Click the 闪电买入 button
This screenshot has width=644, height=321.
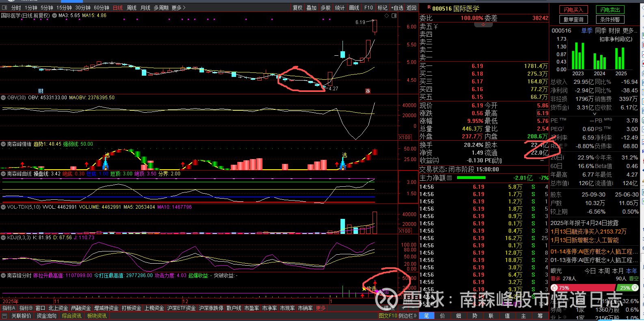573,10
